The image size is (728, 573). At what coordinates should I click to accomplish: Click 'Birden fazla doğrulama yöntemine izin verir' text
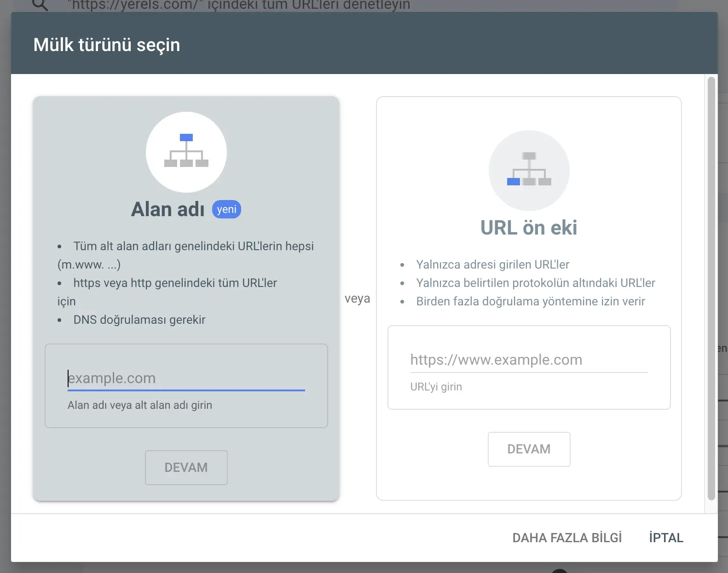pyautogui.click(x=531, y=301)
